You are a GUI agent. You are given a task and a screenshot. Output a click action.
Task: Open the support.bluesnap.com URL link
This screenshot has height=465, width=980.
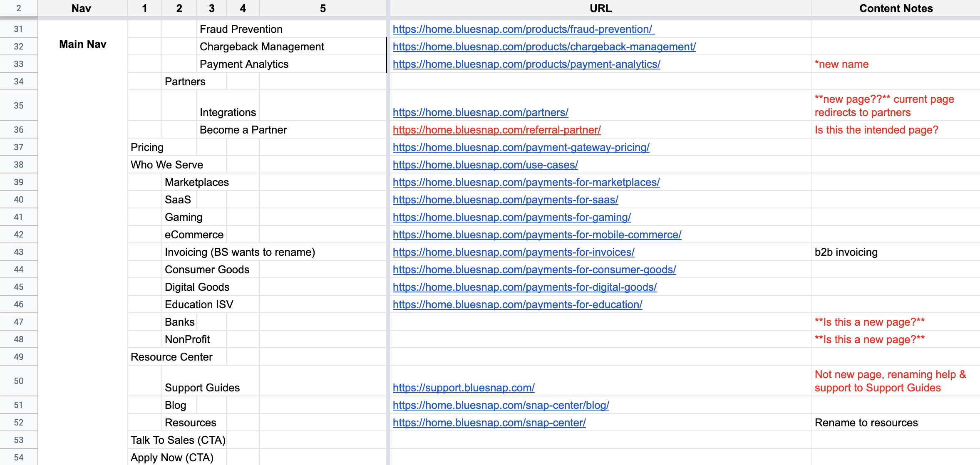pos(464,388)
